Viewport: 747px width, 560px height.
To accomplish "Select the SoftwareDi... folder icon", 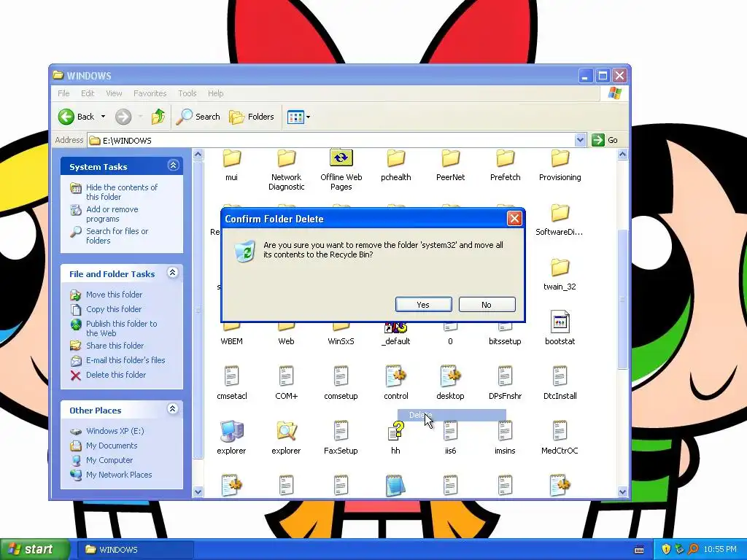I will pos(560,213).
